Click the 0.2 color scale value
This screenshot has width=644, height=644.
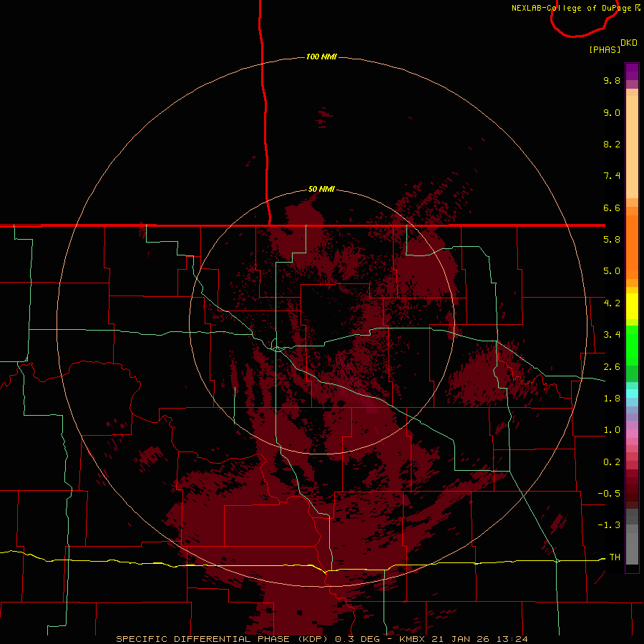[612, 462]
